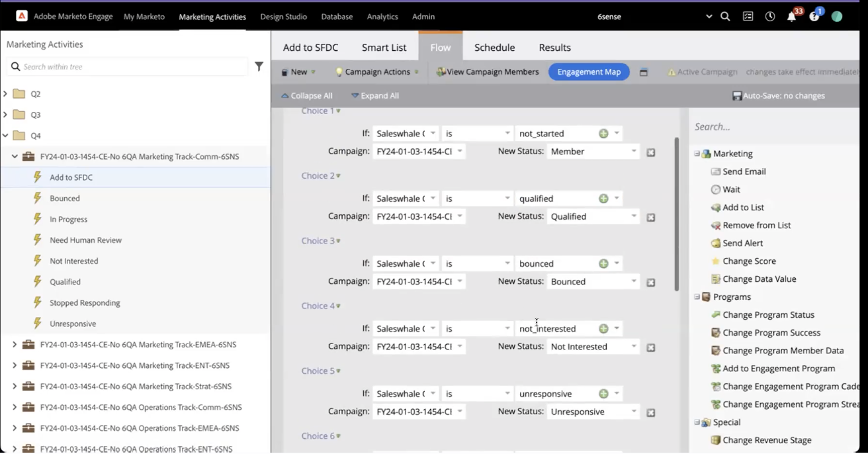
Task: Open the tree filter funnel icon
Action: [259, 66]
